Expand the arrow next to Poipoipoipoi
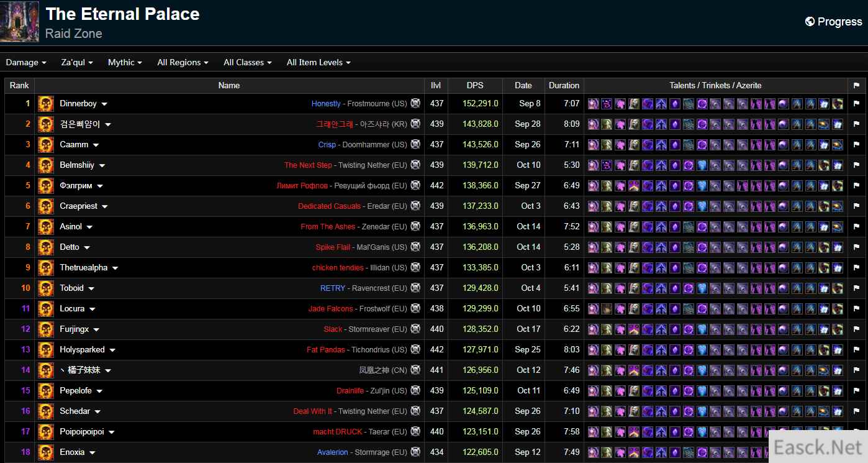This screenshot has width=868, height=463. [x=111, y=433]
